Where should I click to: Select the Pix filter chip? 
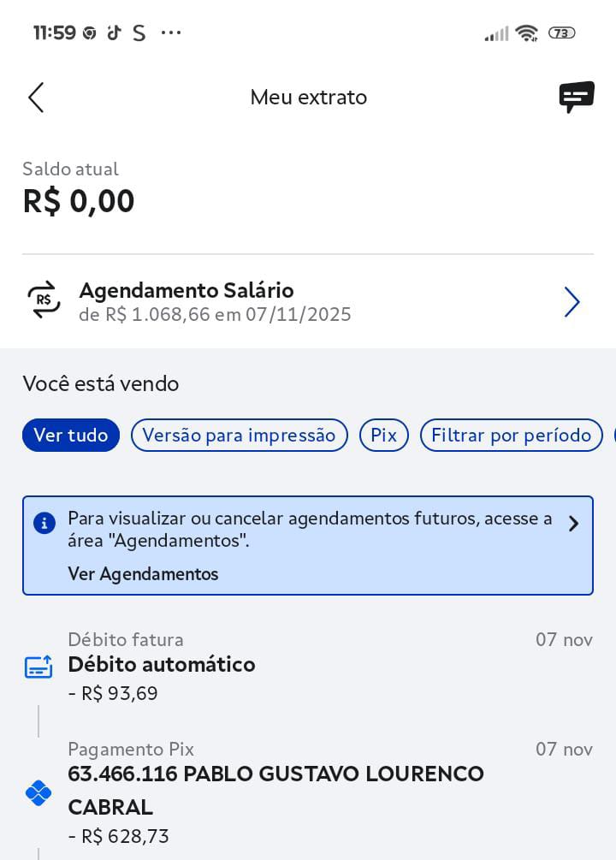(x=383, y=435)
